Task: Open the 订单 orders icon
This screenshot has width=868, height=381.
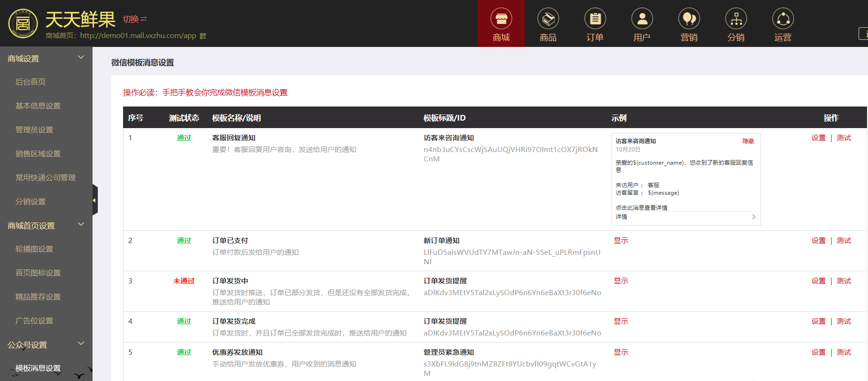Action: [595, 19]
